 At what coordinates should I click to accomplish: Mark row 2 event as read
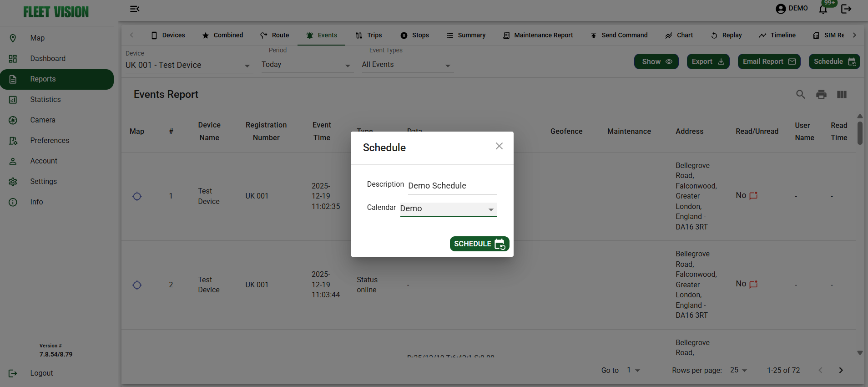[x=753, y=284]
